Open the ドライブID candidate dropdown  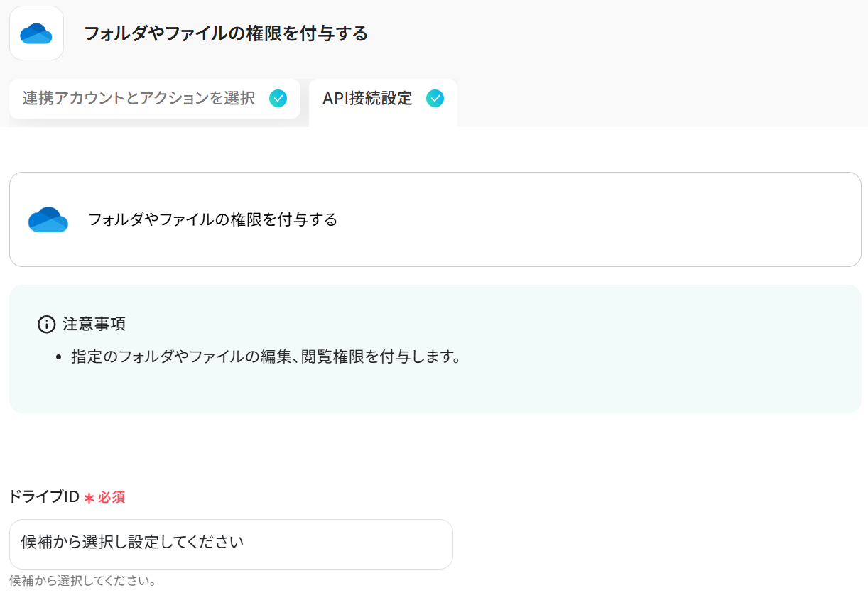click(x=231, y=543)
